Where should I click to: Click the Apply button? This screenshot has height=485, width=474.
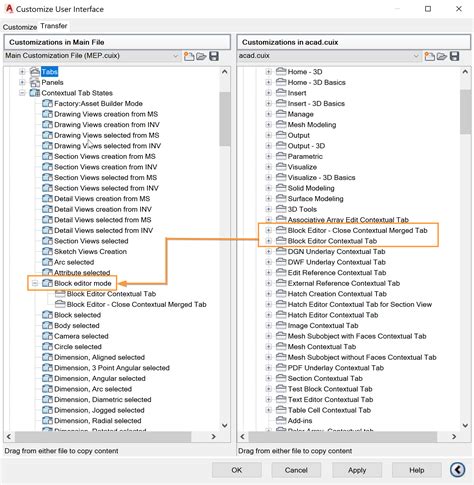tap(357, 470)
